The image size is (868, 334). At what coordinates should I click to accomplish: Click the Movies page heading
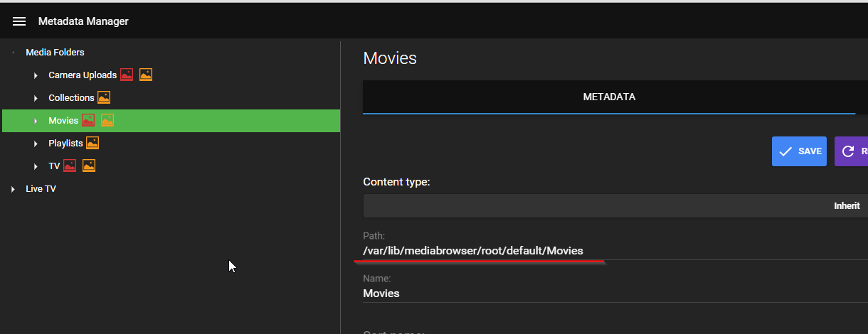pyautogui.click(x=390, y=58)
